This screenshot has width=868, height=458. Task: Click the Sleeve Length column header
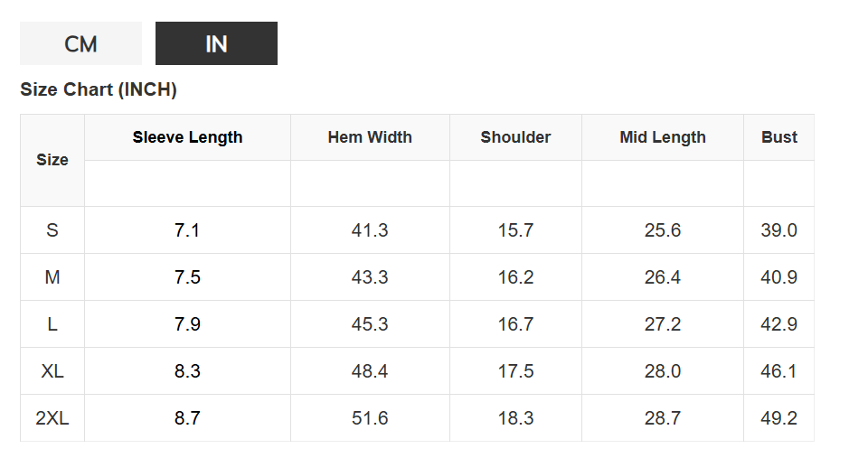187,137
